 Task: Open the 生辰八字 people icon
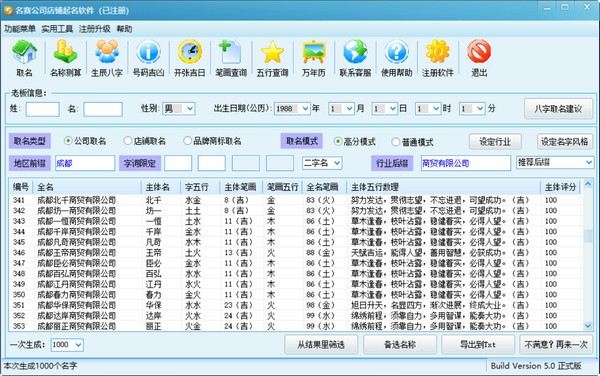coord(107,52)
